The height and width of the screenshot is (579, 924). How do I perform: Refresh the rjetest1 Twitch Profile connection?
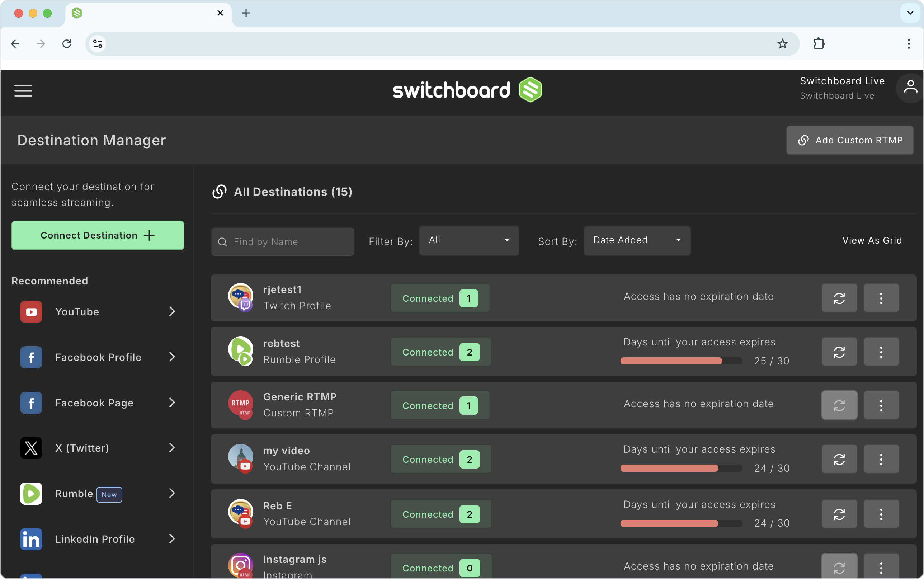(839, 298)
